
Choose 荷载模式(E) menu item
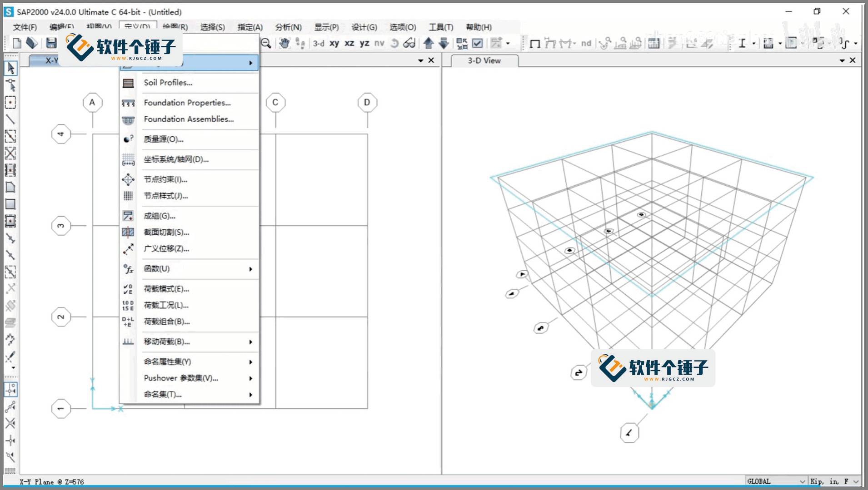190,289
